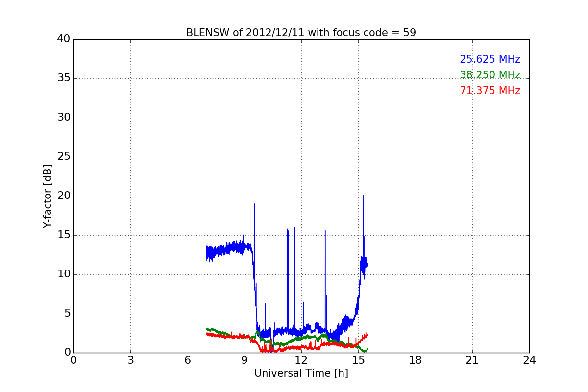Click the Y-factor [dB] axis label
Image resolution: width=588 pixels, height=392 pixels.
48,196
